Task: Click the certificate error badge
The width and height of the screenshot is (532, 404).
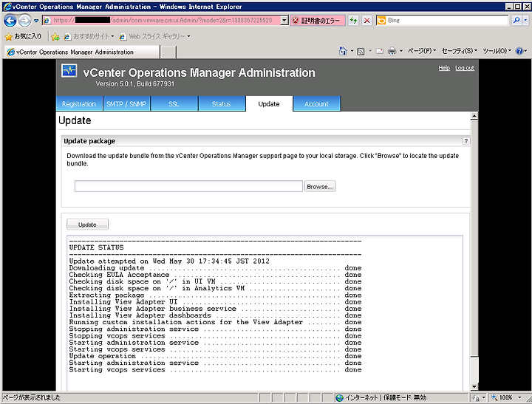Action: point(317,21)
